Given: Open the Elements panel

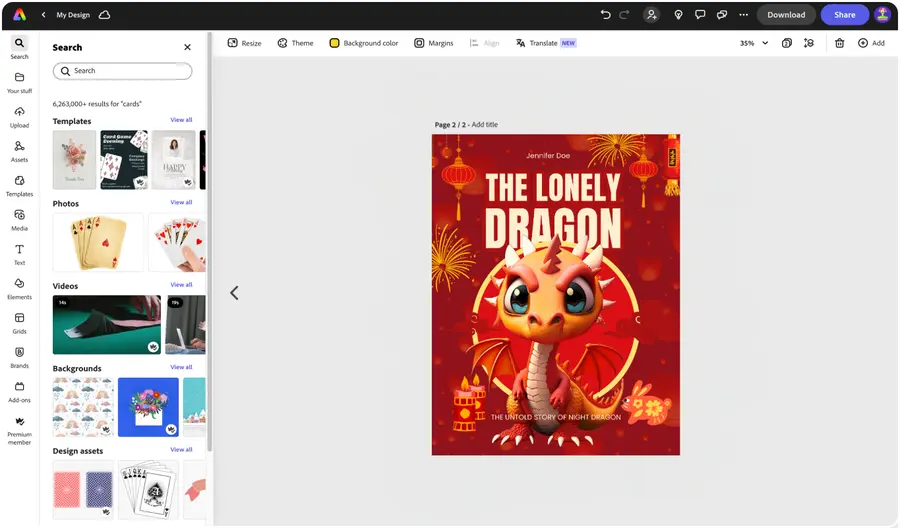Looking at the screenshot, I should 20,289.
